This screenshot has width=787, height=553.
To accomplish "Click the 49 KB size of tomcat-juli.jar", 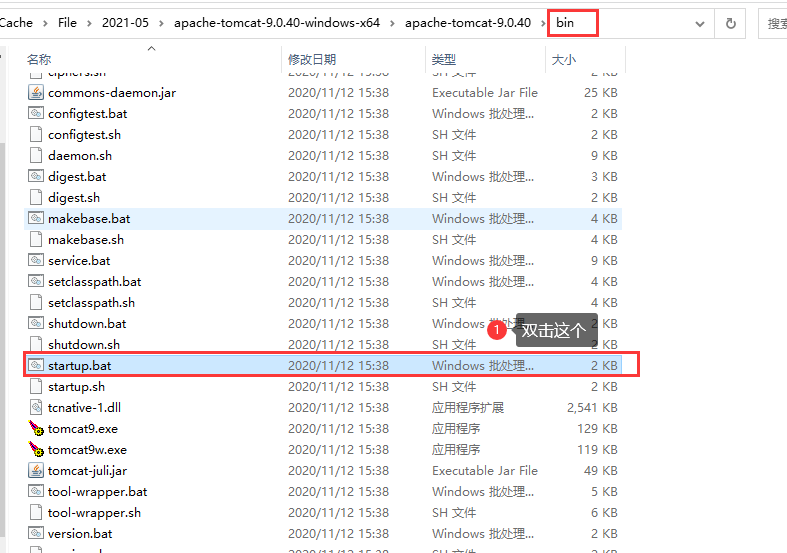I will click(601, 471).
